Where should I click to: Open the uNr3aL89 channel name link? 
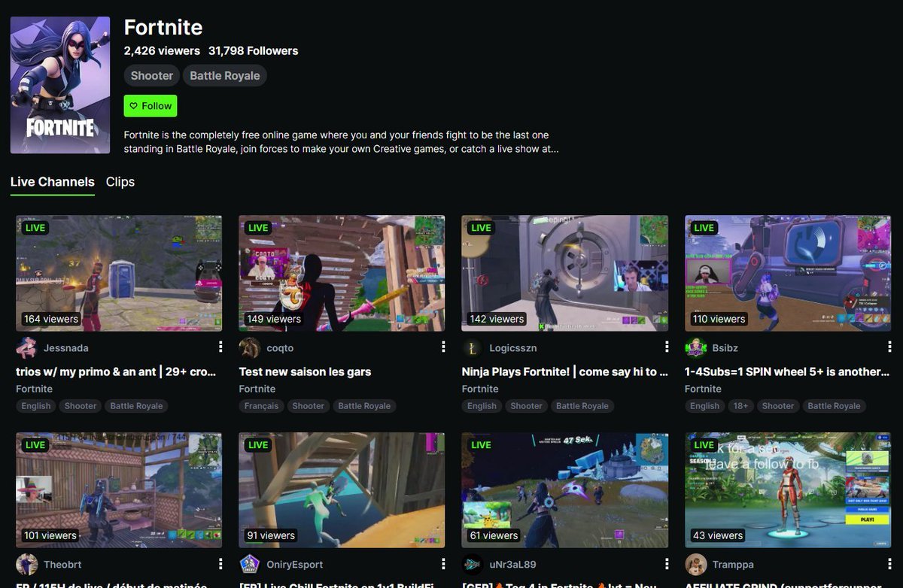pyautogui.click(x=512, y=565)
